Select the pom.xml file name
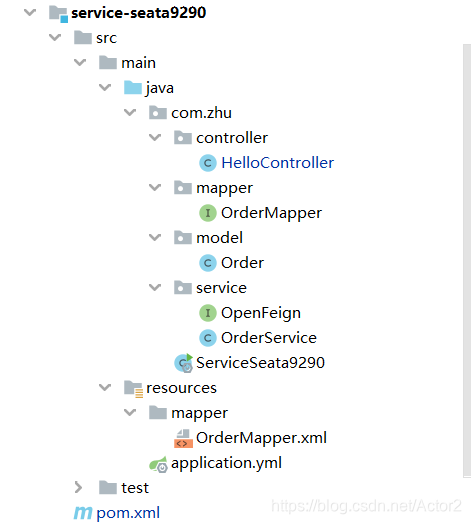Image resolution: width=471 pixels, height=524 pixels. 128,513
